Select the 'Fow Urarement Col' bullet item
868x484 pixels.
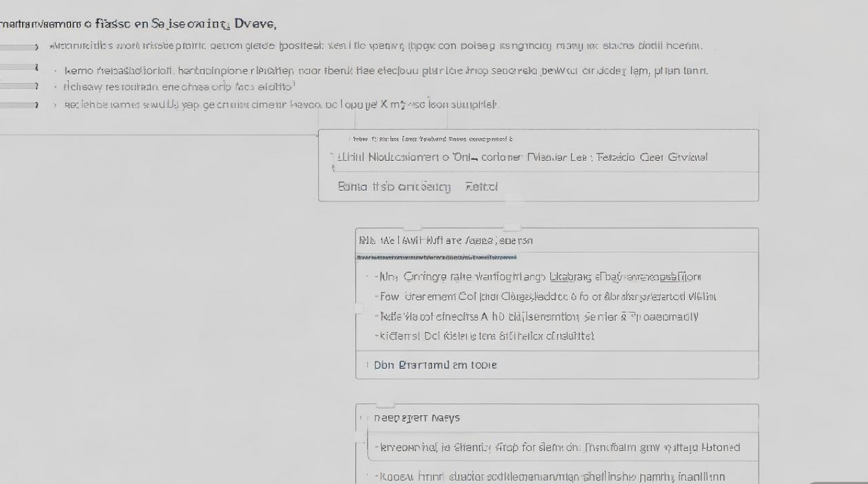546,297
